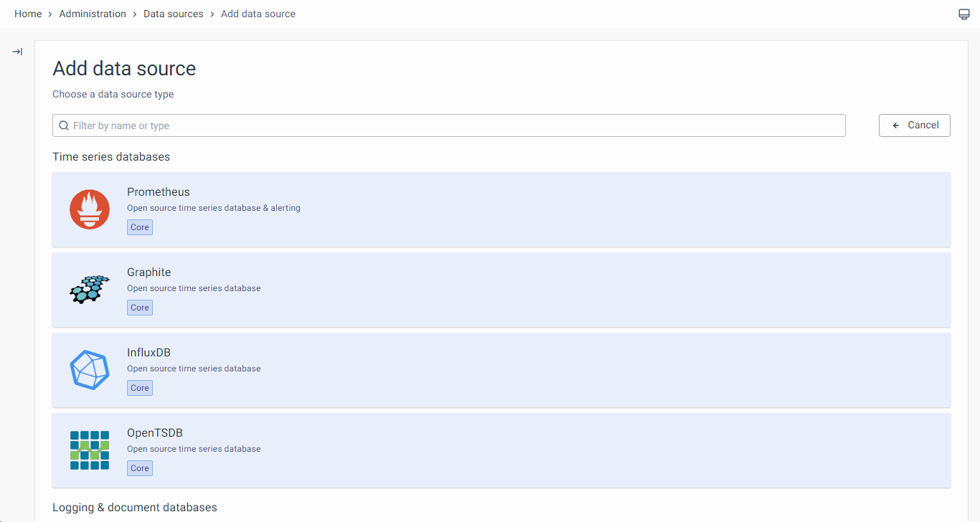980x522 pixels.
Task: Navigate to Data sources breadcrumb
Action: [x=174, y=14]
